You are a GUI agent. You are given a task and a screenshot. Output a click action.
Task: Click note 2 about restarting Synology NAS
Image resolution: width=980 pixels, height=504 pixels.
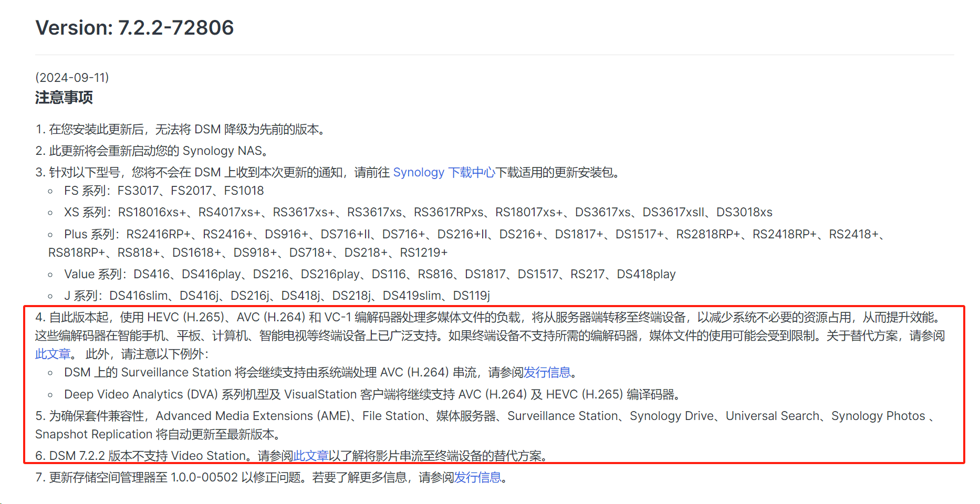tap(153, 151)
